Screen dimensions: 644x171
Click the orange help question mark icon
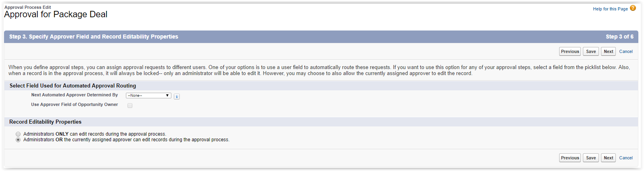(633, 8)
